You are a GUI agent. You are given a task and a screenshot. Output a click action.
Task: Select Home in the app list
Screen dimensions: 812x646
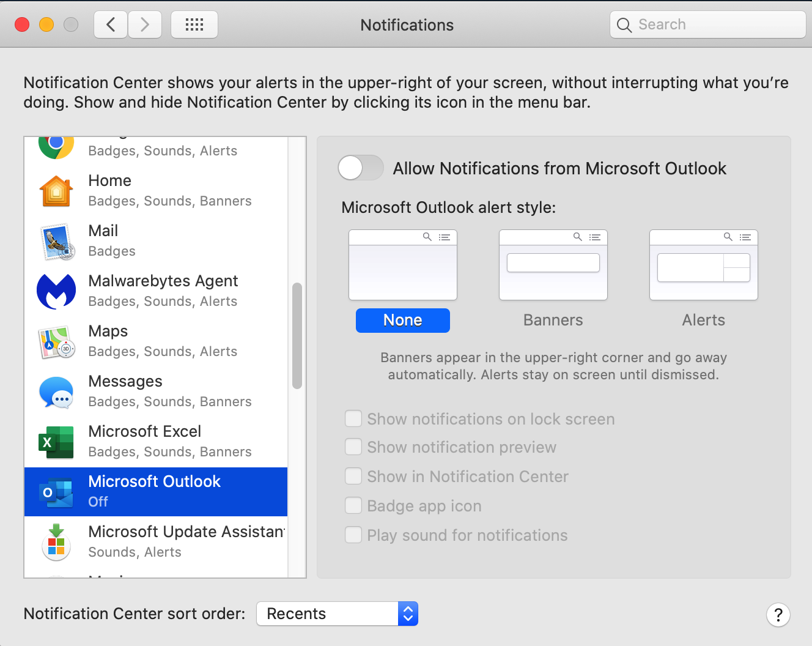point(156,191)
